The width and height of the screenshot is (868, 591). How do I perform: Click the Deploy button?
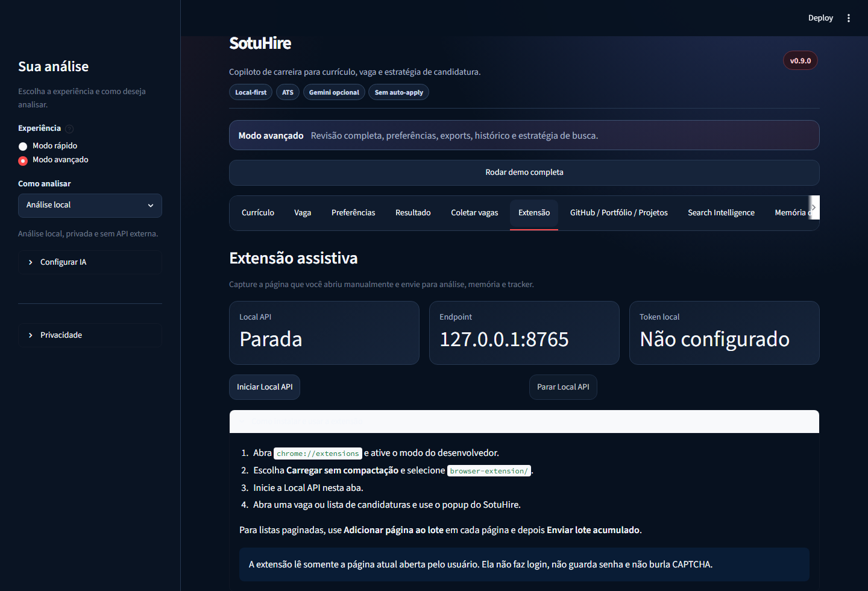click(x=820, y=18)
